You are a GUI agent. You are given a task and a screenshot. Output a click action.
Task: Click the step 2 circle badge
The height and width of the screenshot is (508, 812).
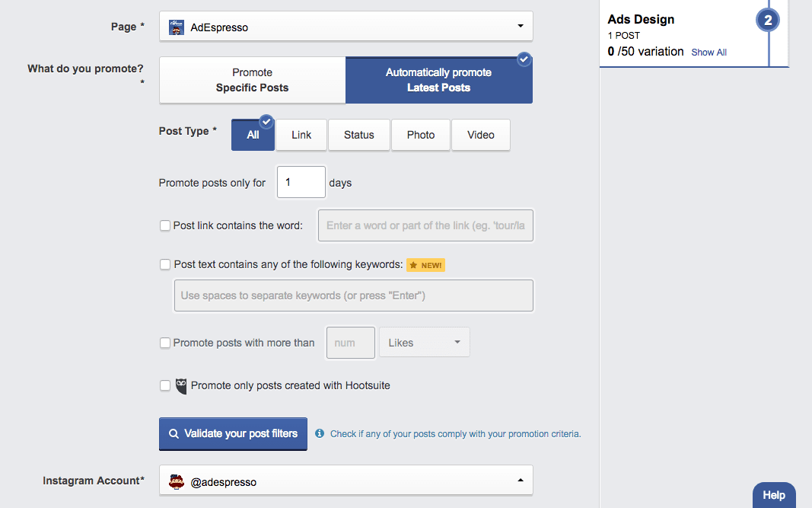tap(768, 21)
